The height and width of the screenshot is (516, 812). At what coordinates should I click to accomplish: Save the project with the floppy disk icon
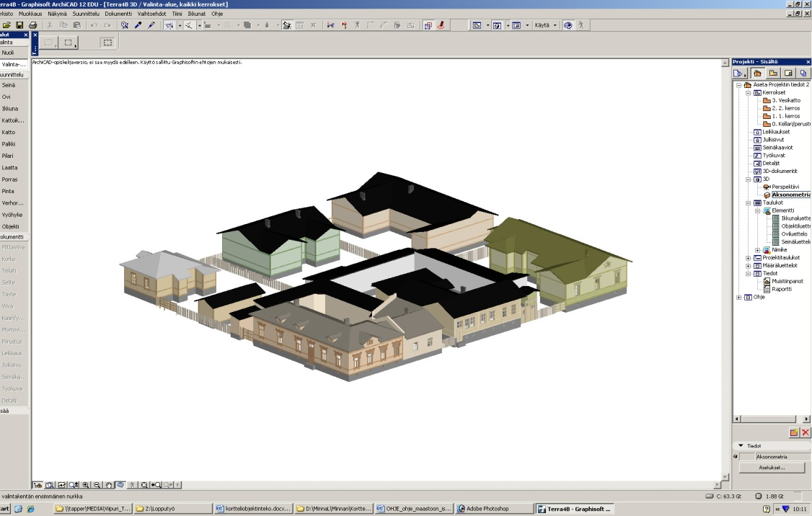click(19, 25)
